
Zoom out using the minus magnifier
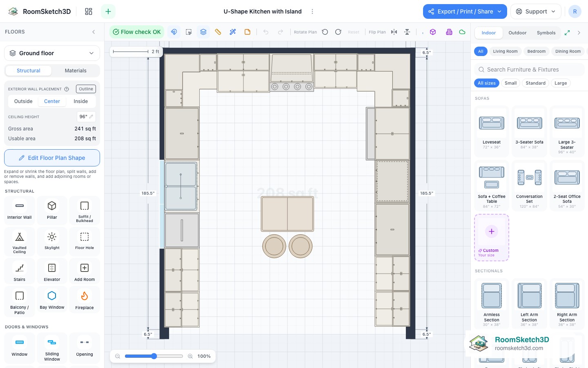click(118, 356)
